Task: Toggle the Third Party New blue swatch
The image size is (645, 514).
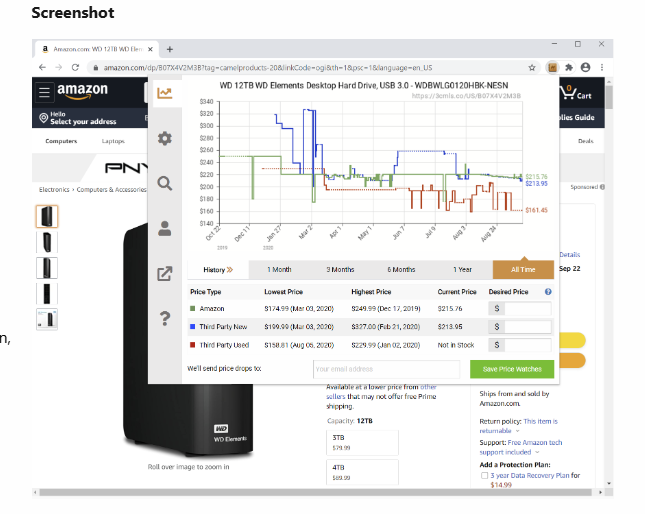Action: click(193, 326)
